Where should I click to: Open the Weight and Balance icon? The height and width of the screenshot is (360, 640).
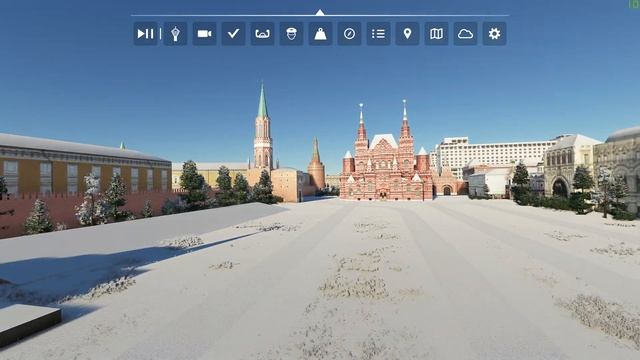(320, 33)
